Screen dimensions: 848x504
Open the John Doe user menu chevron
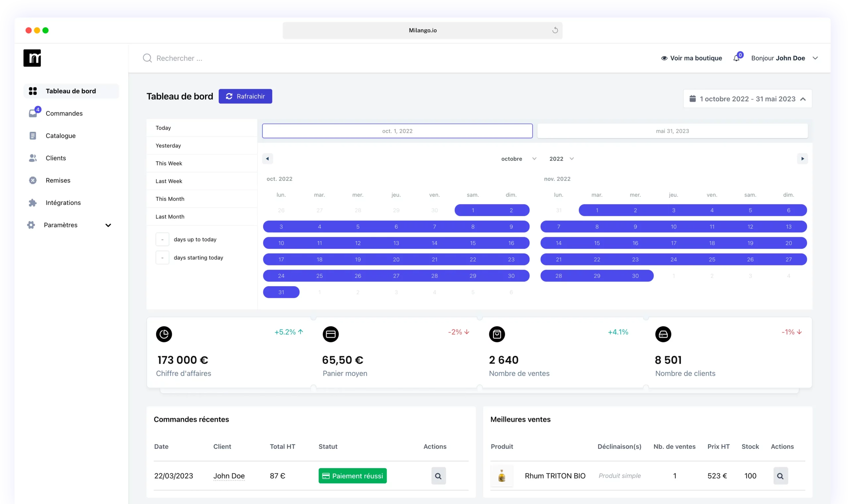815,58
